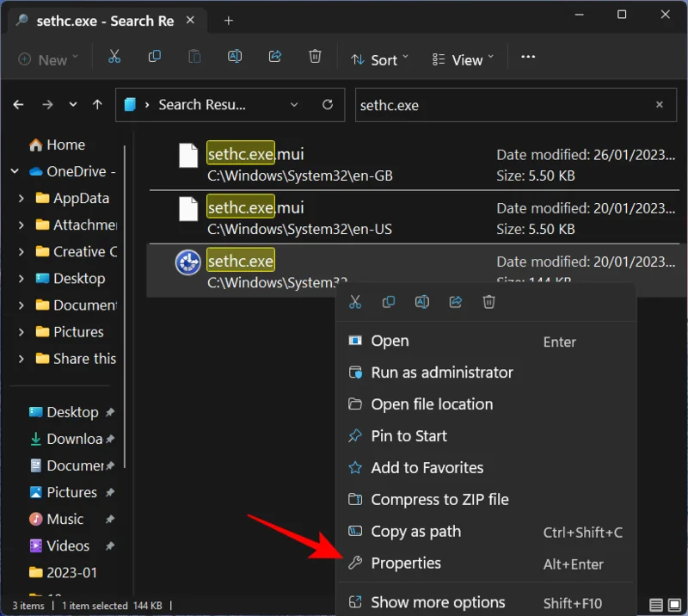Click the Delete icon in the toolbar

315,57
